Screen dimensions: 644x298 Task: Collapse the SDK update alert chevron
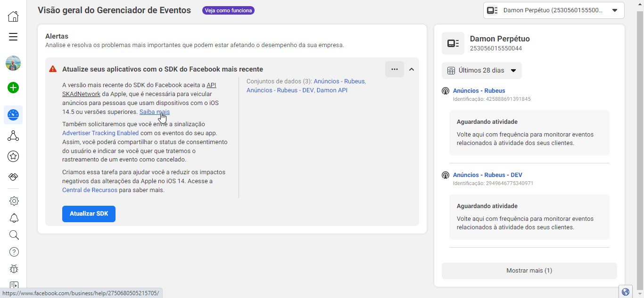412,69
